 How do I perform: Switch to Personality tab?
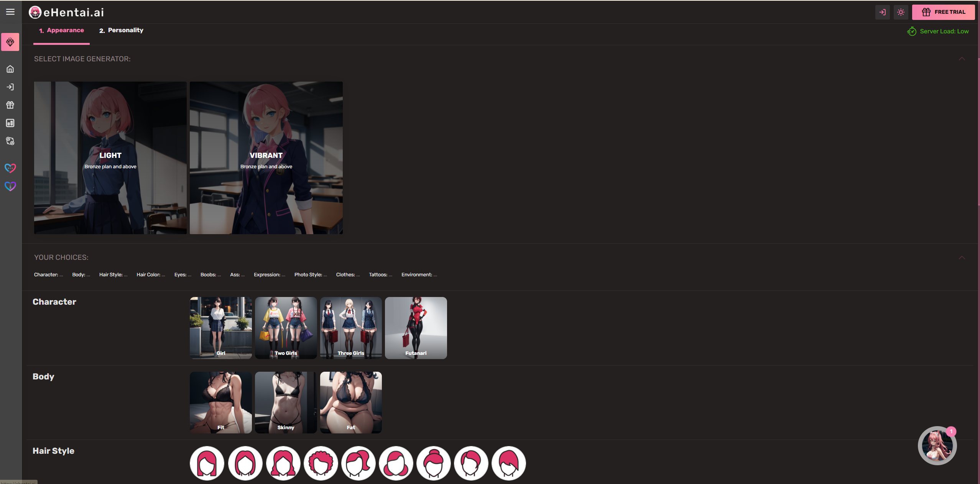[125, 30]
